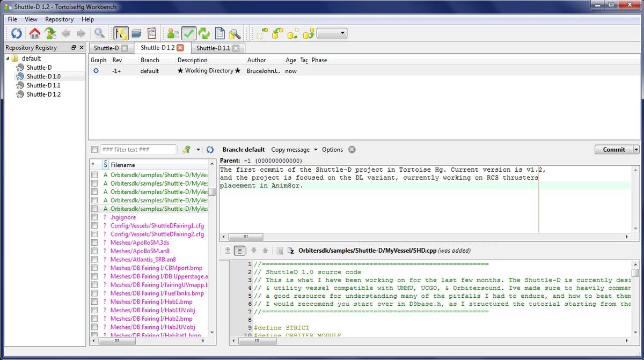Open the filter search magnifier icon

(x=99, y=33)
